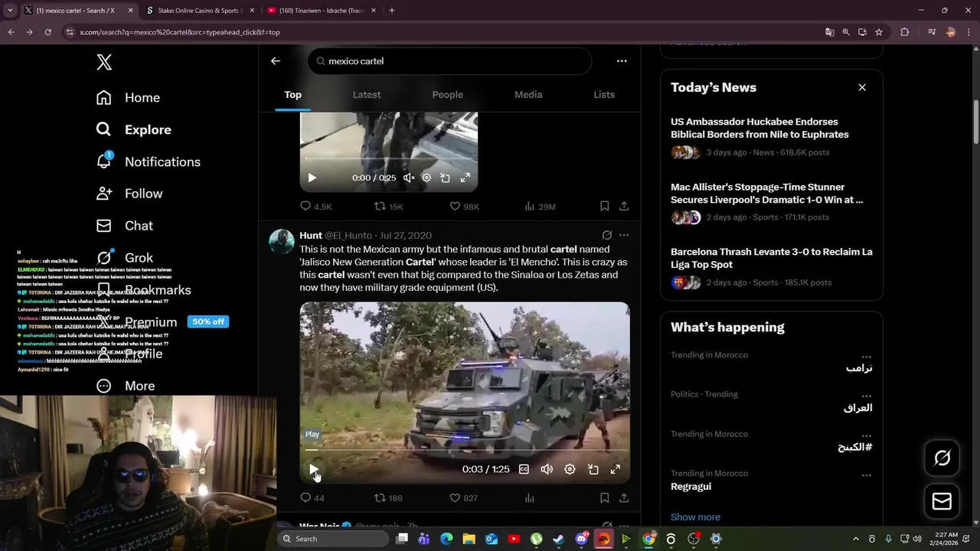Open Home in X sidebar
This screenshot has width=980, height=551.
(128, 97)
